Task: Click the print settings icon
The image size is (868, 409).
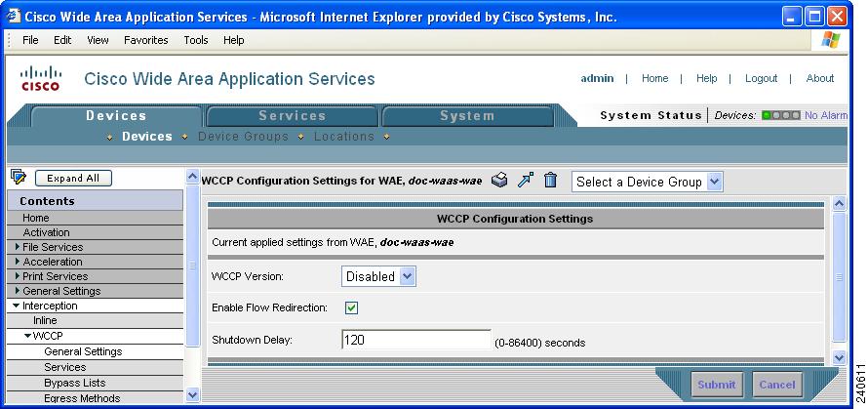Action: (x=499, y=181)
